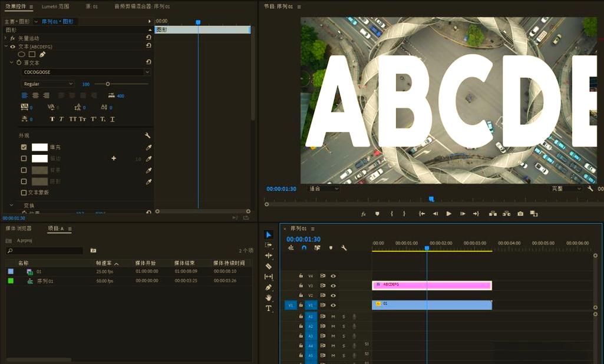The height and width of the screenshot is (364, 604).
Task: Click the fill color eyedropper
Action: click(x=148, y=147)
